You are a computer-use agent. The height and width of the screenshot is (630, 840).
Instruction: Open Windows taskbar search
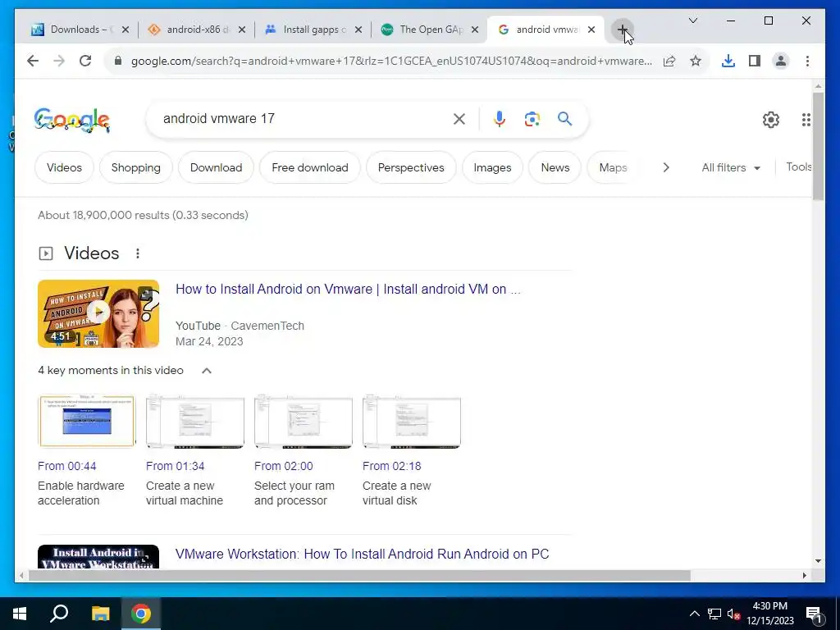[x=59, y=614]
